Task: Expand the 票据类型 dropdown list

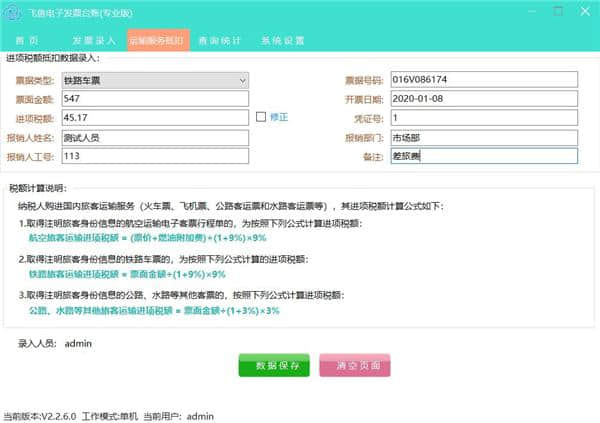Action: point(242,80)
